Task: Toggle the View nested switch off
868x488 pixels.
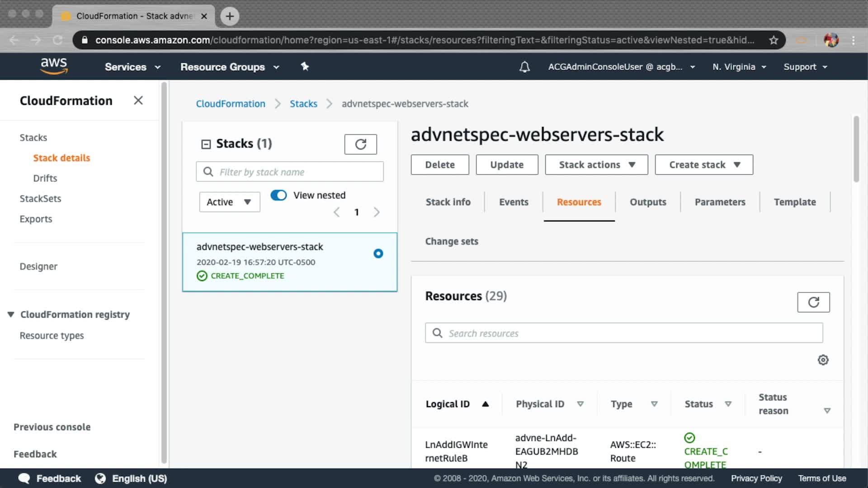Action: click(x=278, y=195)
